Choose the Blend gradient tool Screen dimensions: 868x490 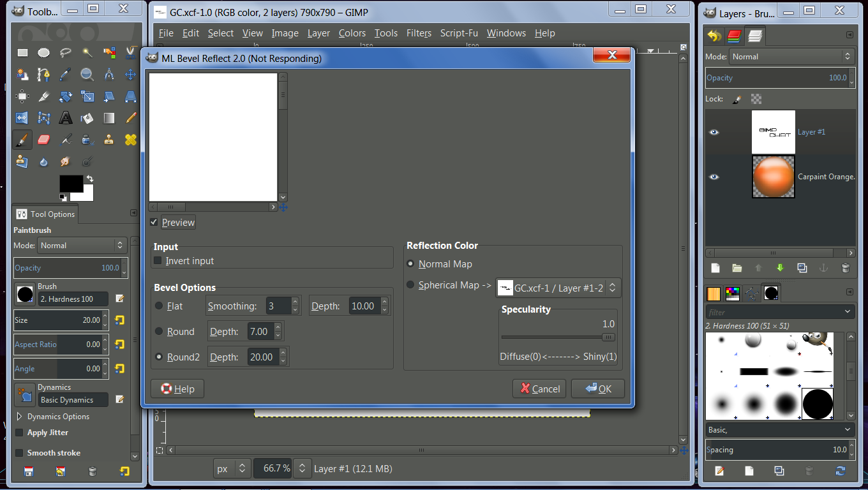tap(109, 118)
